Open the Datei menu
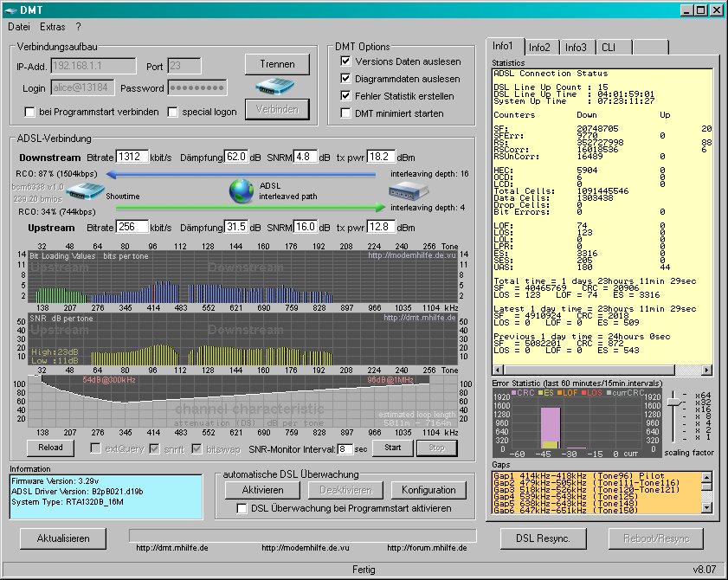Screen dimensions: 728x580 tap(19, 27)
